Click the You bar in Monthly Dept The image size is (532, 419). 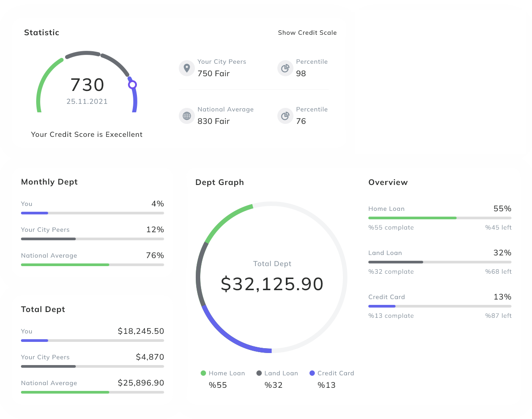[92, 213]
